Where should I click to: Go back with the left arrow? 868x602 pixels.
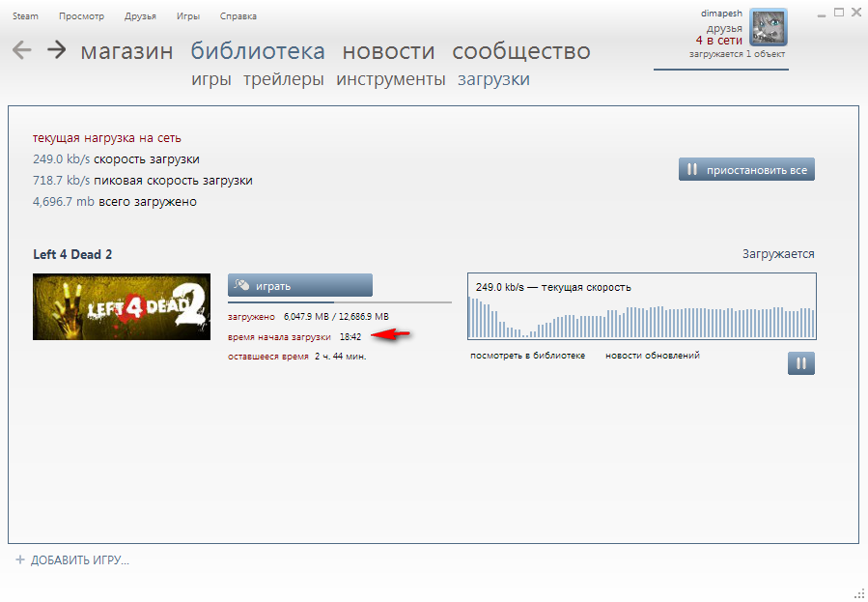21,50
